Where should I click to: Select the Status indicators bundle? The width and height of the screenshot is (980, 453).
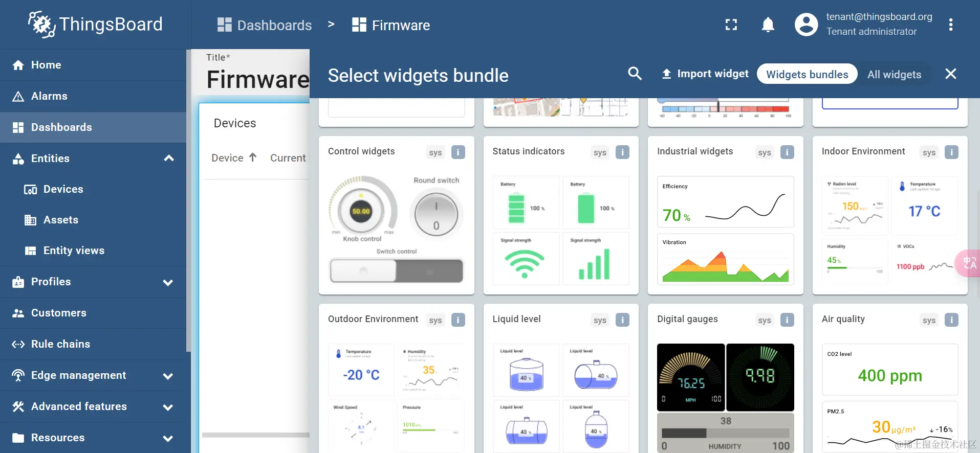point(561,215)
